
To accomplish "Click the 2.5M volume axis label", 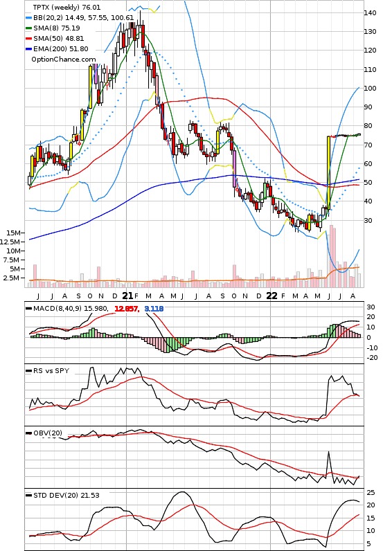I will pos(12,278).
